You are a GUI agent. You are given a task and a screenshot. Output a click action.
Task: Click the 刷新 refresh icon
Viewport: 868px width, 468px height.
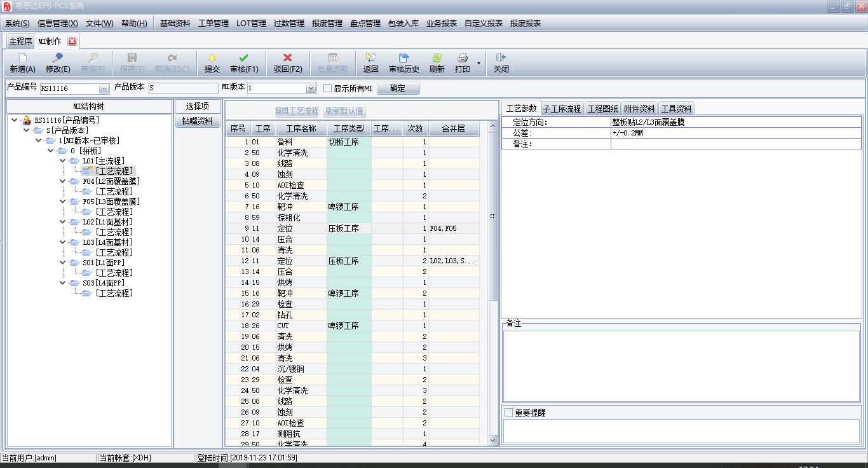437,63
